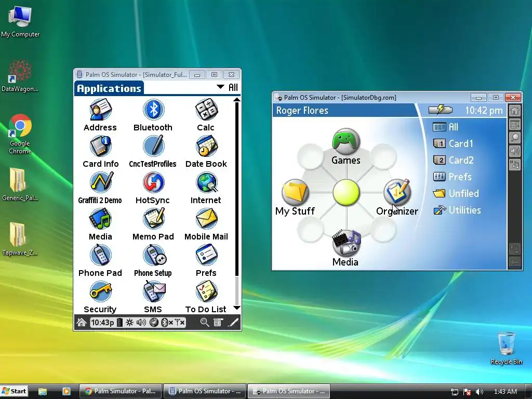Launch Mobile Mail

pyautogui.click(x=206, y=224)
